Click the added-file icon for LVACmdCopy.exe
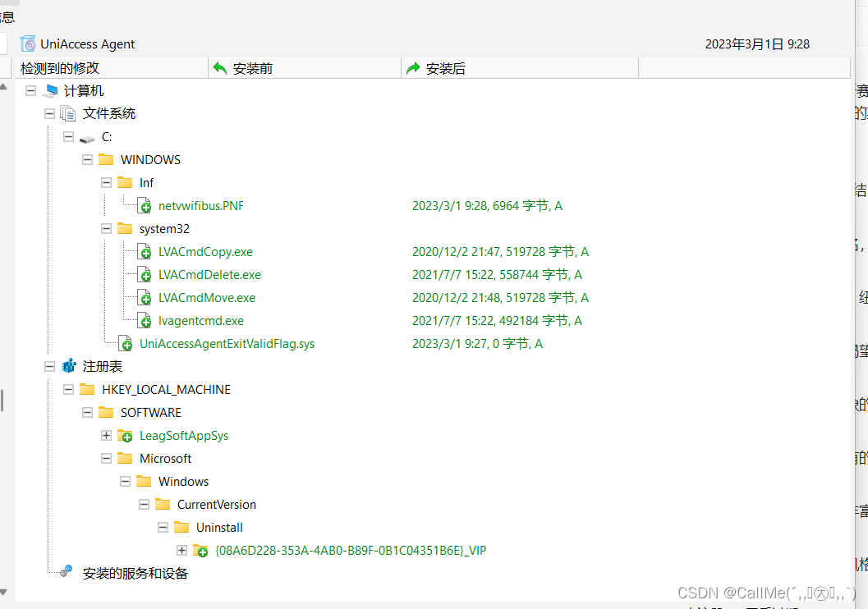Screen dimensions: 868x609 tap(144, 252)
